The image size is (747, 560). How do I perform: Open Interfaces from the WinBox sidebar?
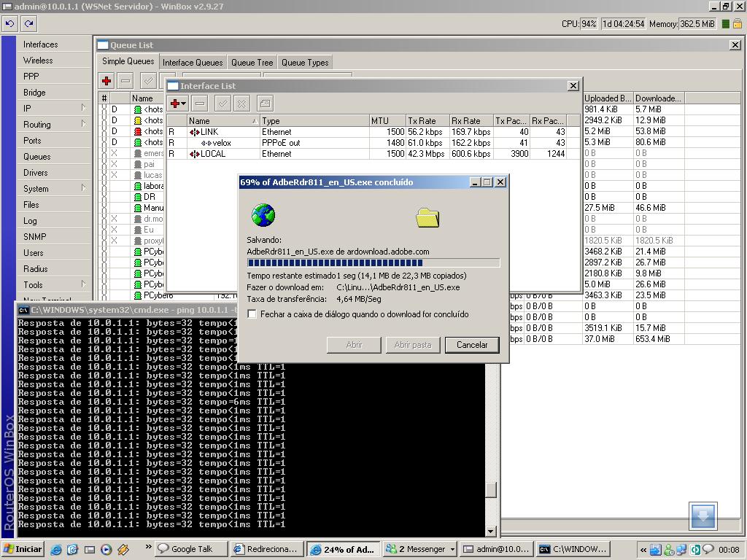[40, 44]
